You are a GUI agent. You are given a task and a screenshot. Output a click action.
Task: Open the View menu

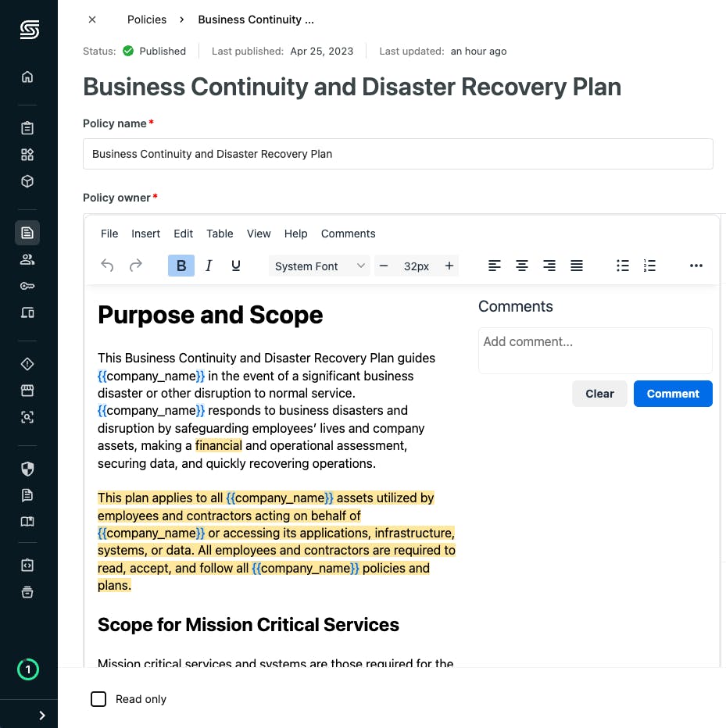(x=259, y=234)
